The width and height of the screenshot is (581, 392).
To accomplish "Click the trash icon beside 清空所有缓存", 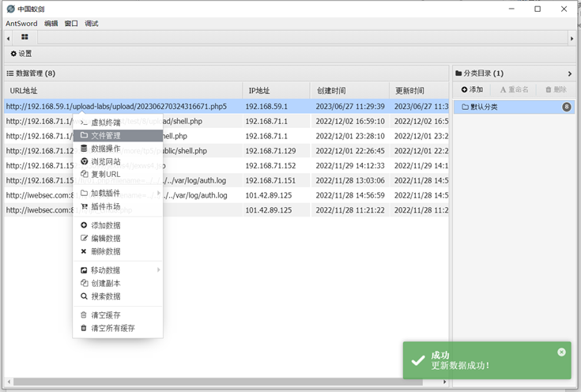I will (84, 328).
